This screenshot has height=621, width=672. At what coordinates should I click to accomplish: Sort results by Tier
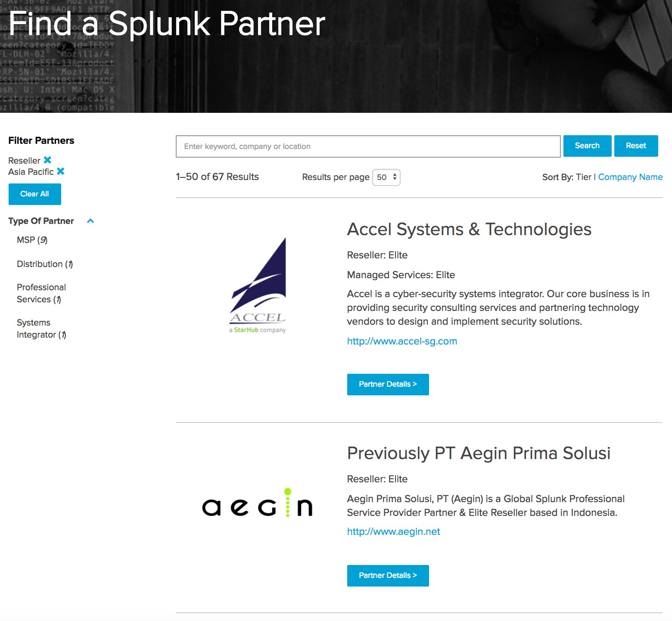[x=584, y=177]
